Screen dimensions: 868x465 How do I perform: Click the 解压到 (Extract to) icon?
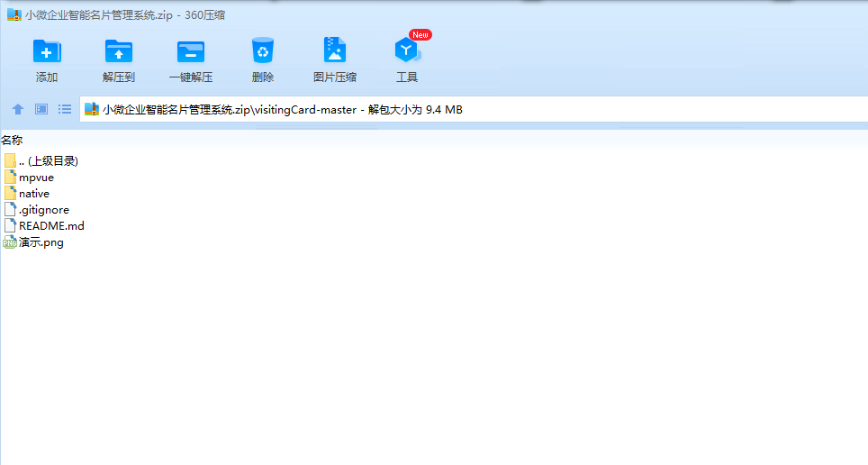click(x=119, y=51)
